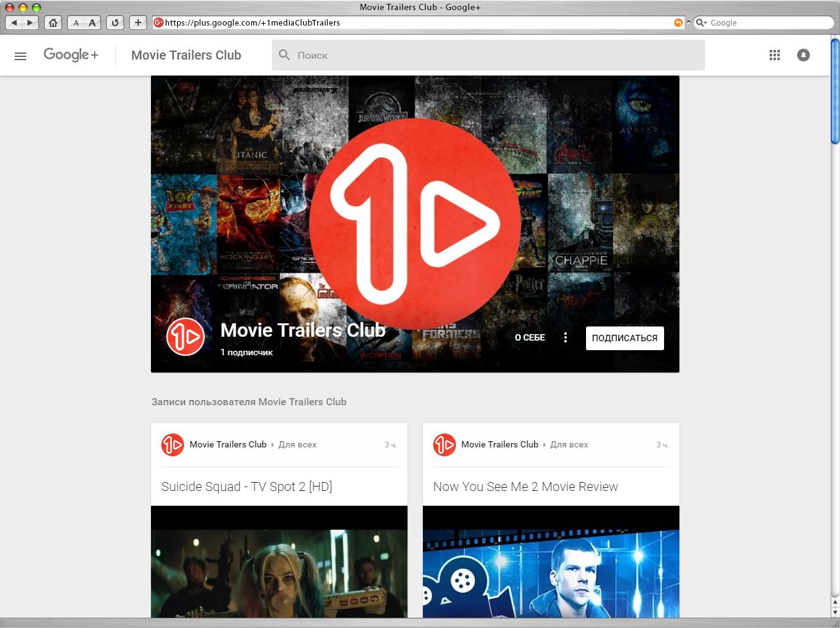Go back with browser back arrow
The image size is (840, 628).
pyautogui.click(x=14, y=22)
